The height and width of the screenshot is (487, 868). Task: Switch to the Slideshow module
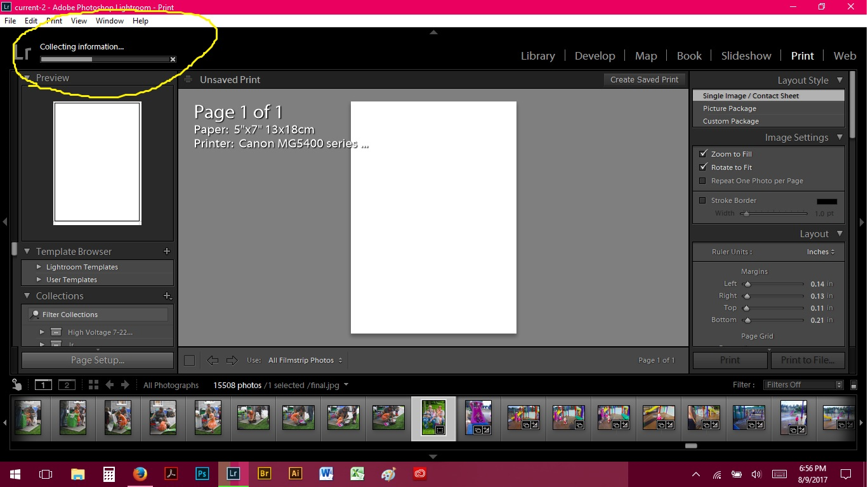tap(746, 56)
